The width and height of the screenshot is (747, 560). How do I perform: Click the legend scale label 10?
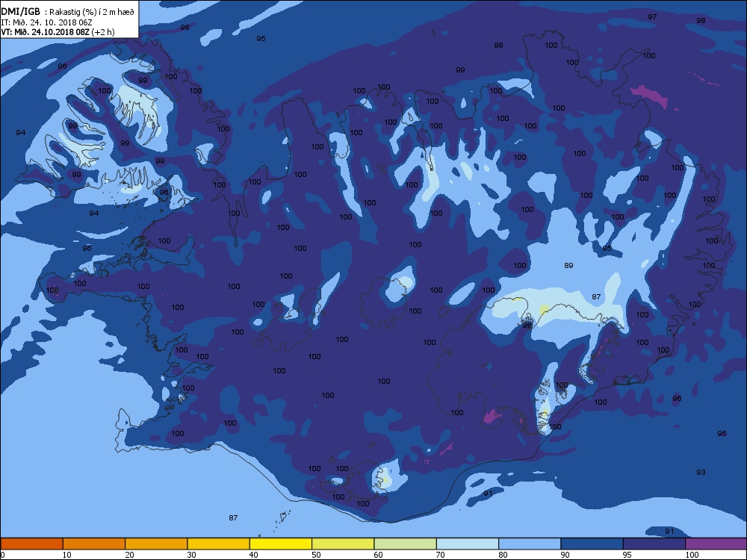(66, 555)
